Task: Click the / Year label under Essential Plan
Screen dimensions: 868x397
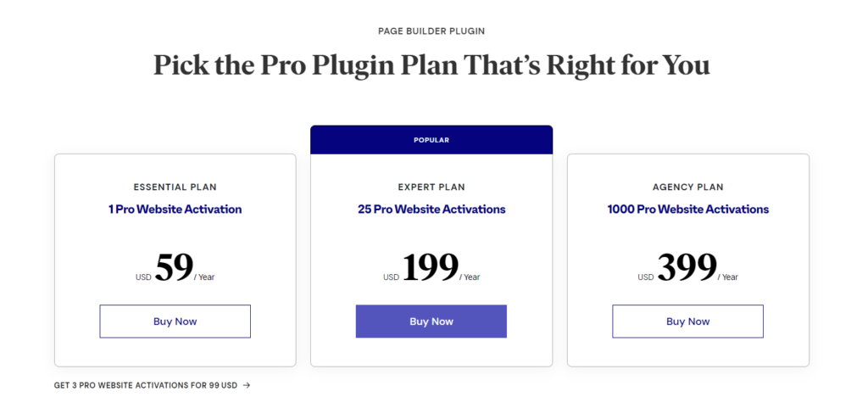Action: [205, 277]
